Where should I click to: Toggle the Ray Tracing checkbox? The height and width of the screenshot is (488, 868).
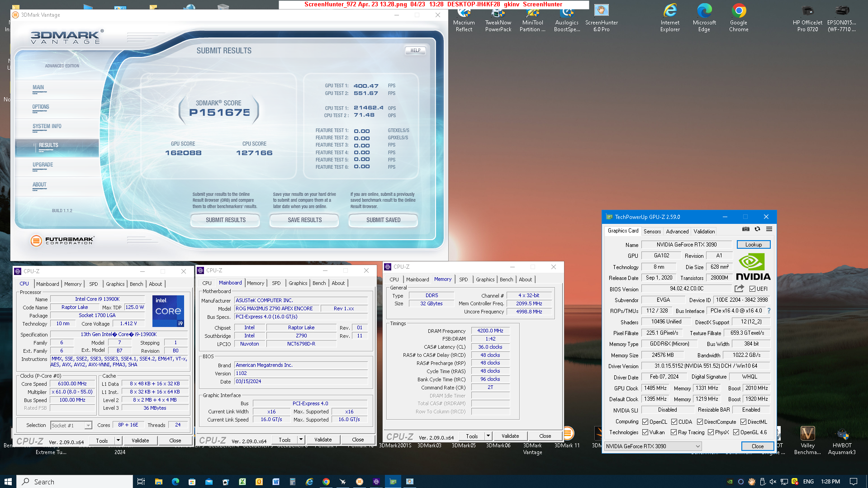(x=674, y=432)
